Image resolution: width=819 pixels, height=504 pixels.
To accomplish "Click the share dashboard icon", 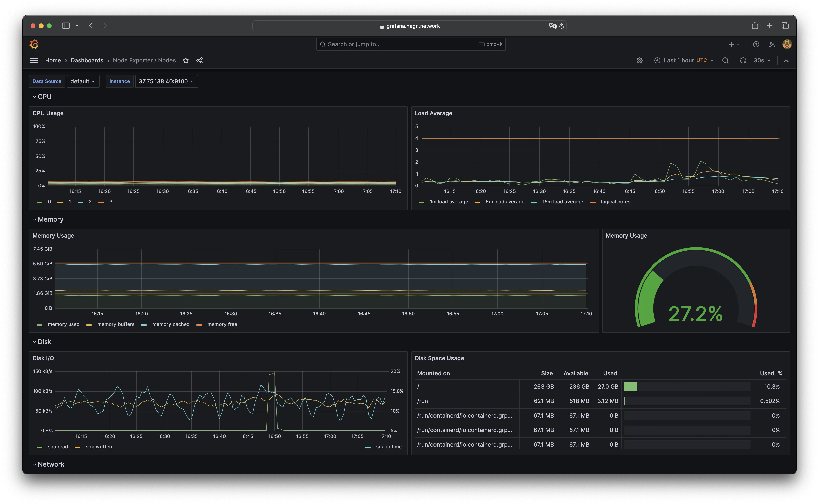I will [x=200, y=60].
